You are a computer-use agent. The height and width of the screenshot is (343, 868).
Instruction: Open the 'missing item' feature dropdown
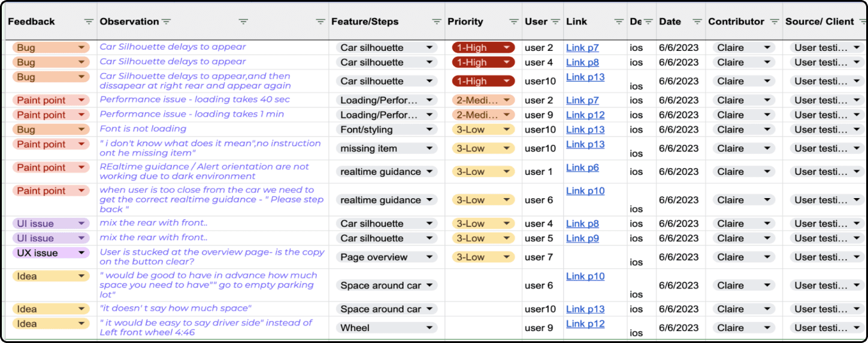pos(386,148)
